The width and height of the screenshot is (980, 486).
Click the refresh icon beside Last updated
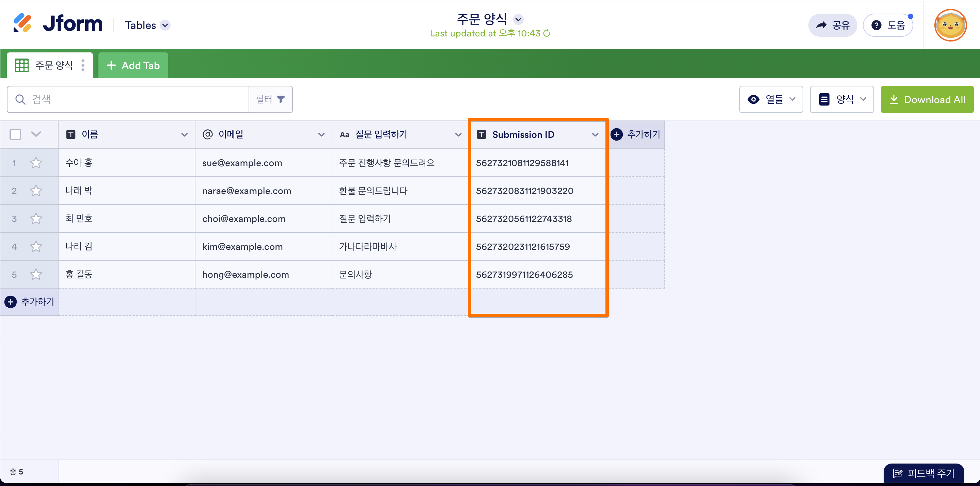[x=547, y=33]
